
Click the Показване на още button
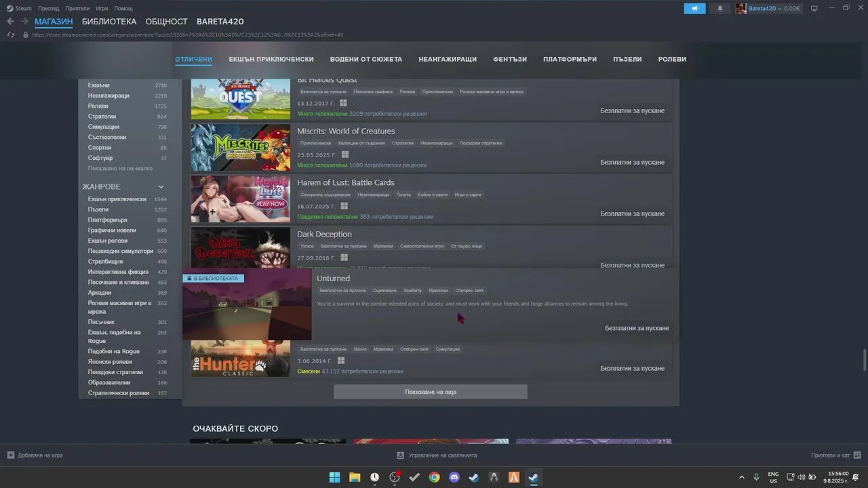431,392
